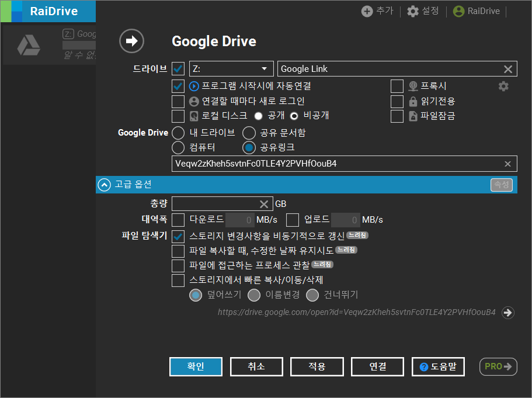
Task: Click the 추가 menu label
Action: pyautogui.click(x=385, y=11)
